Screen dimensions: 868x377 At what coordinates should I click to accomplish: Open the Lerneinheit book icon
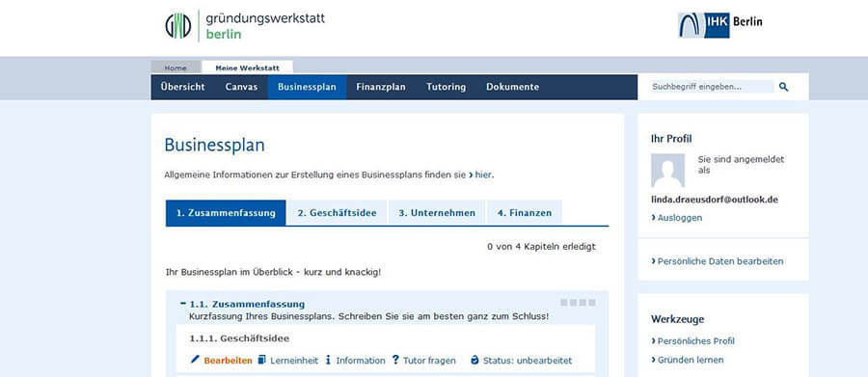(262, 360)
